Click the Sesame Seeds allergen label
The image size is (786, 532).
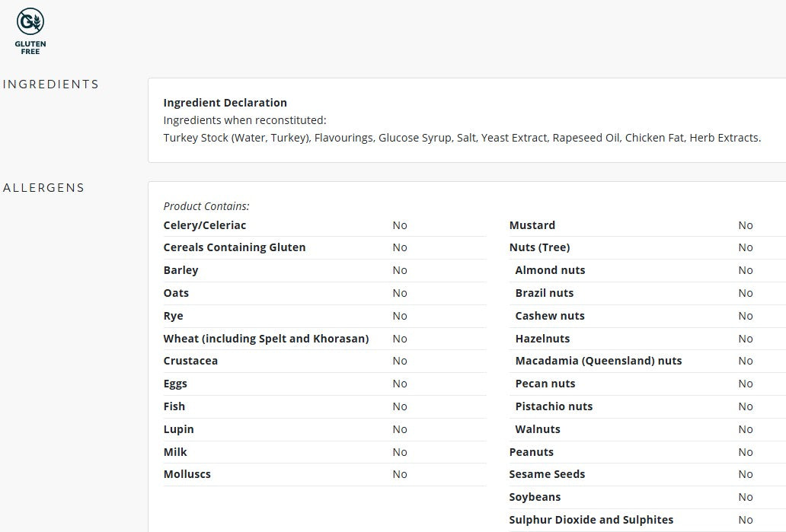[547, 474]
